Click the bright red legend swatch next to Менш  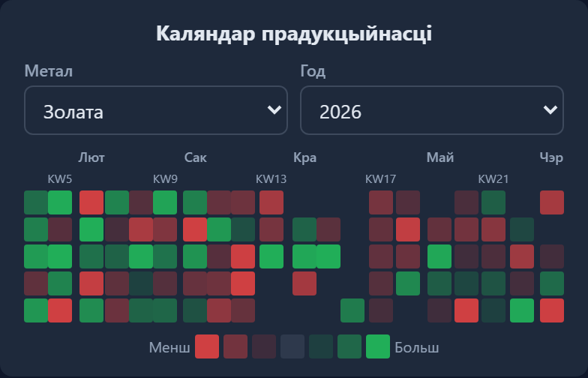tap(207, 346)
